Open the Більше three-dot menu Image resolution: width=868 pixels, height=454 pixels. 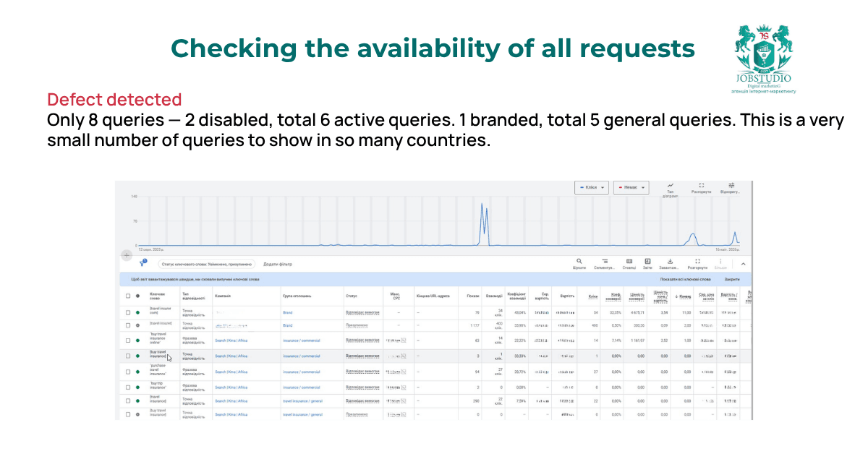coord(720,261)
